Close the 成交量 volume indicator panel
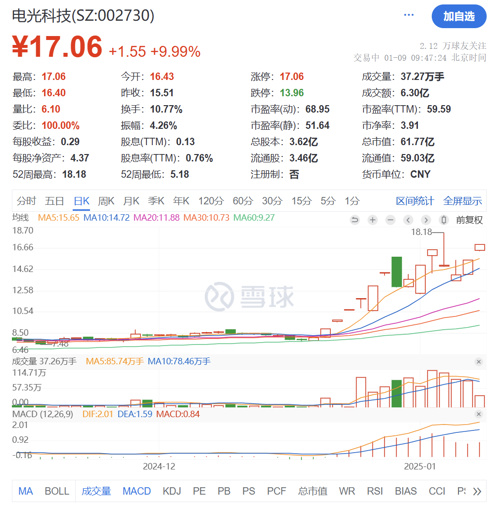500x505 pixels. click(x=479, y=362)
